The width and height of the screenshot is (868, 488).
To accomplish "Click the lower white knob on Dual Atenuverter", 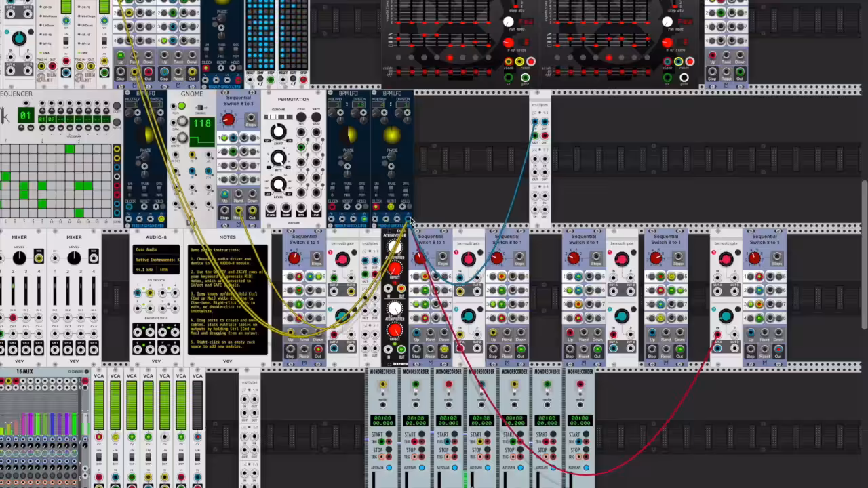I will 394,310.
